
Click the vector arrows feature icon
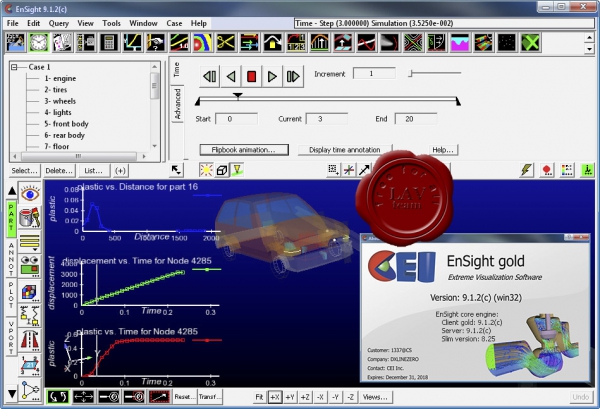[249, 42]
